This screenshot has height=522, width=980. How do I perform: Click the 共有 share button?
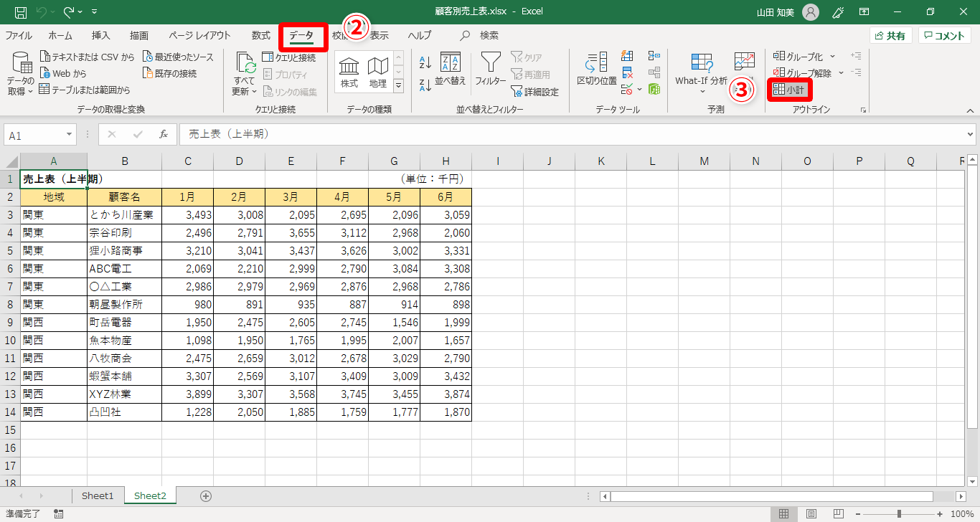pyautogui.click(x=891, y=35)
